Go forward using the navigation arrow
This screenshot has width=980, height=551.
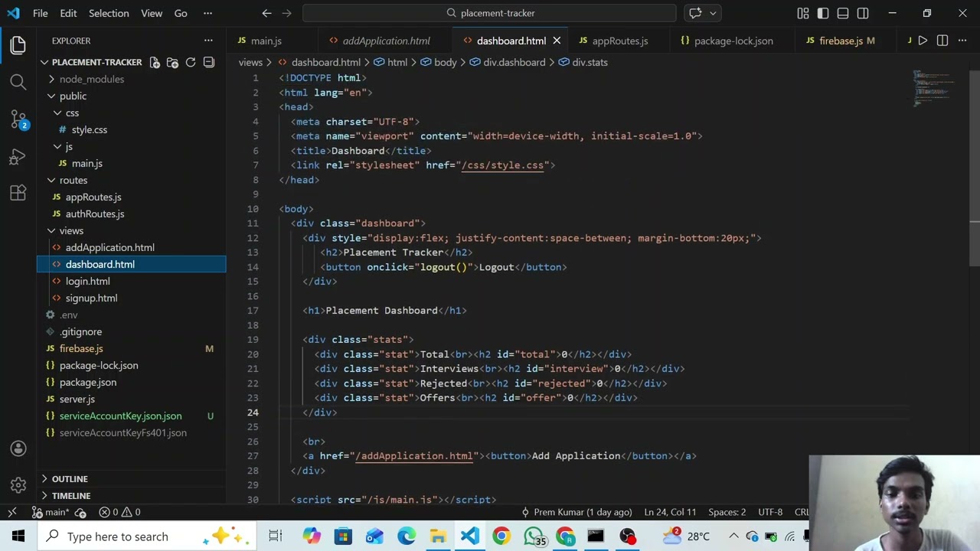point(286,13)
